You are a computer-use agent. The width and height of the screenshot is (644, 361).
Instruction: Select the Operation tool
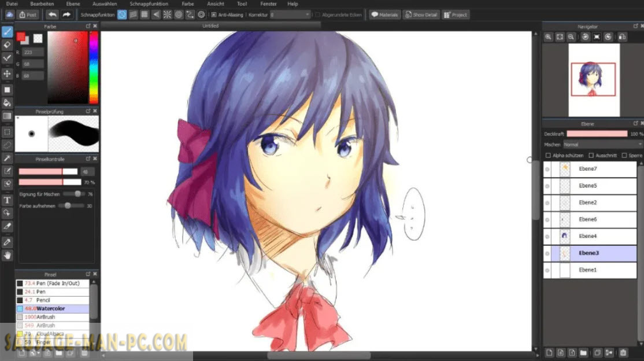(x=7, y=213)
